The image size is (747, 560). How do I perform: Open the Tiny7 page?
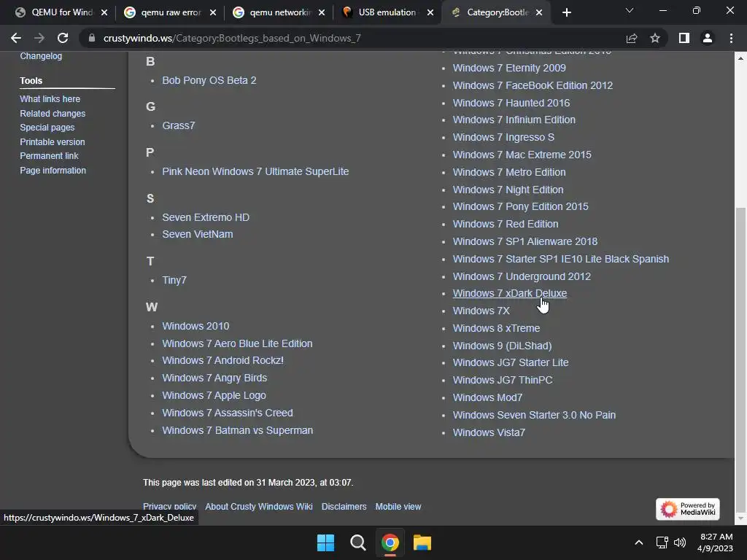pyautogui.click(x=174, y=280)
